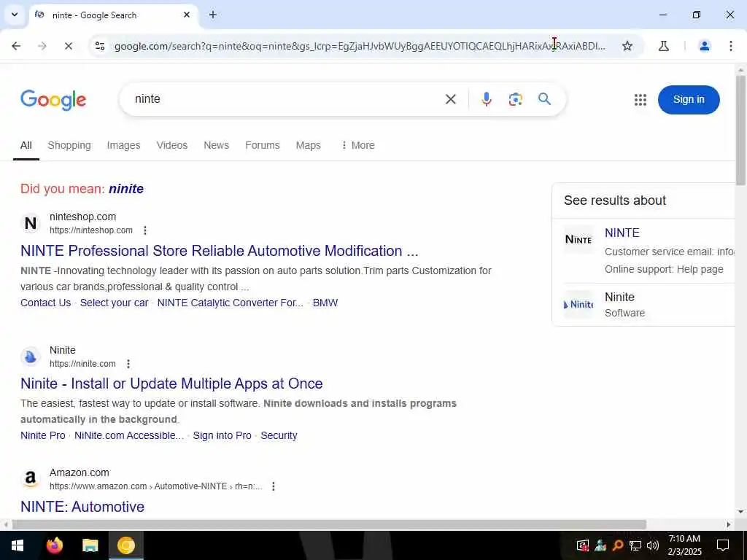Image resolution: width=747 pixels, height=560 pixels.
Task: Open the Ninite Pro sitelink
Action: (43, 436)
